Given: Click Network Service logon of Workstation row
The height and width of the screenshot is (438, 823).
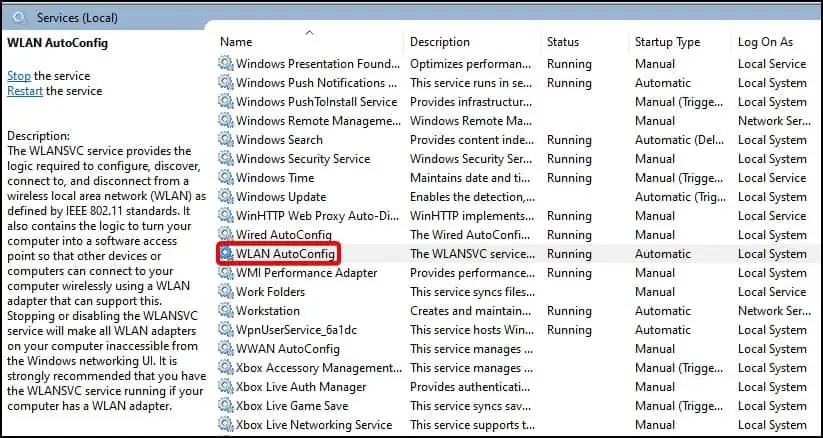Looking at the screenshot, I should pos(774,311).
